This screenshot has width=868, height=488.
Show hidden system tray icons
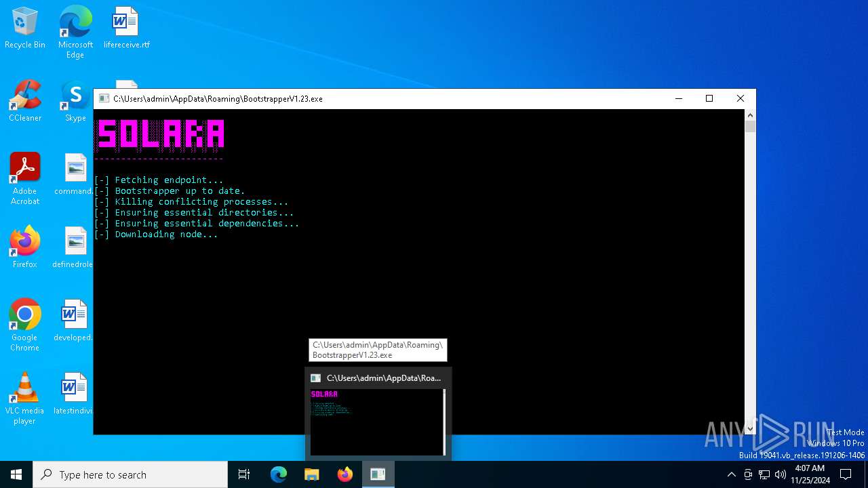coord(731,474)
